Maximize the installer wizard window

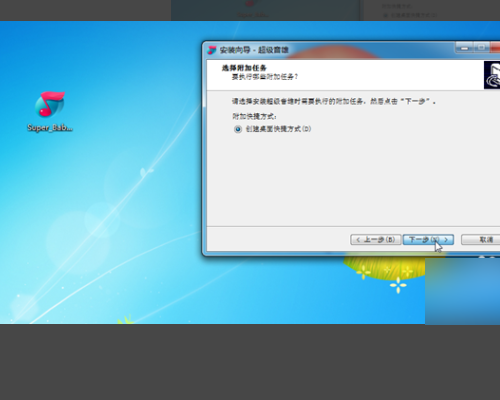[481, 48]
